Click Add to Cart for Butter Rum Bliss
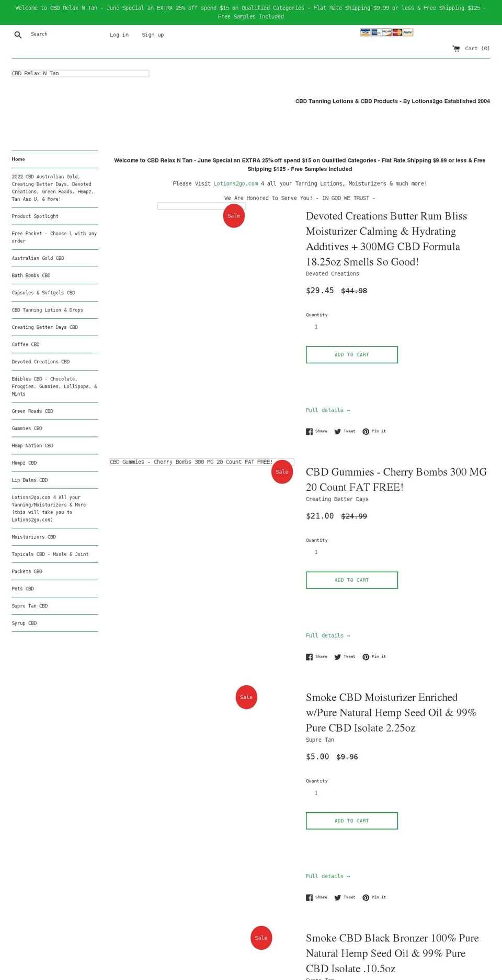This screenshot has height=980, width=502. pyautogui.click(x=351, y=354)
